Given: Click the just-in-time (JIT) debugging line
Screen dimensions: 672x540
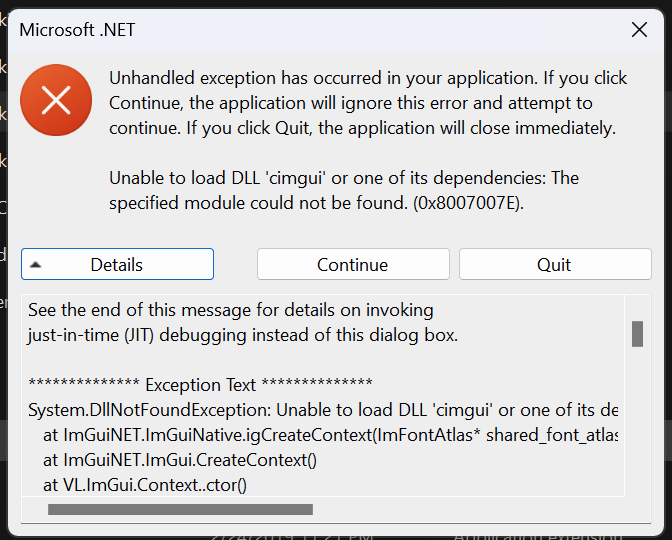Looking at the screenshot, I should tap(243, 335).
